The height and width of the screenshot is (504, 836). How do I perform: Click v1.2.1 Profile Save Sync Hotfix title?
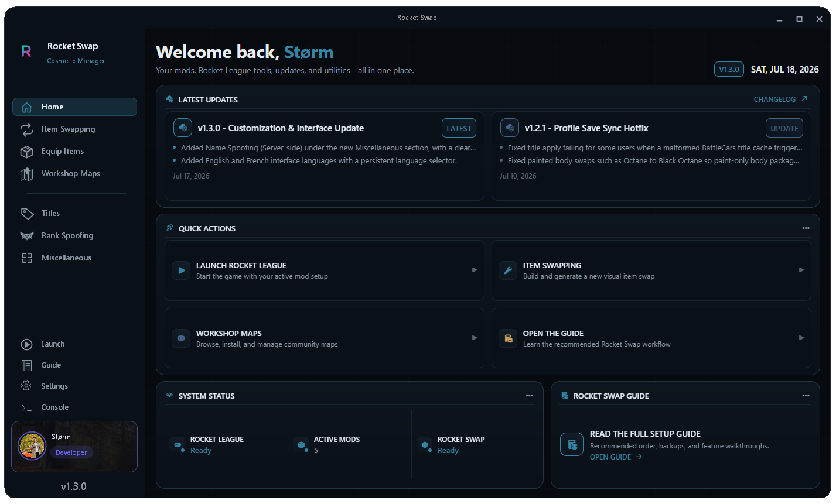586,128
